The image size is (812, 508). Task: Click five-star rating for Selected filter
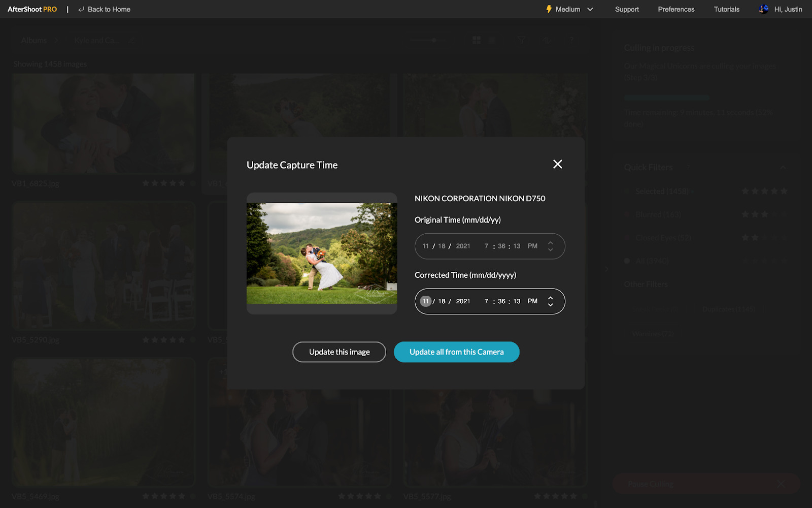(764, 192)
